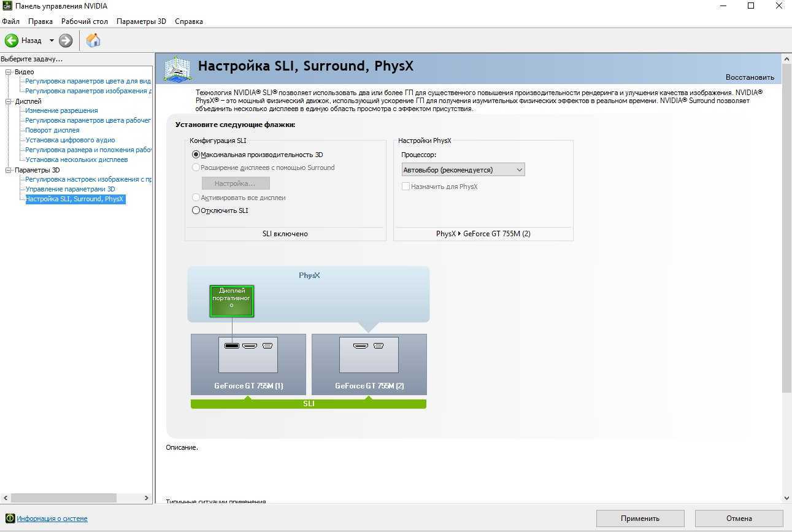The width and height of the screenshot is (792, 532).
Task: Collapse the "Видео" tree section
Action: [x=9, y=72]
